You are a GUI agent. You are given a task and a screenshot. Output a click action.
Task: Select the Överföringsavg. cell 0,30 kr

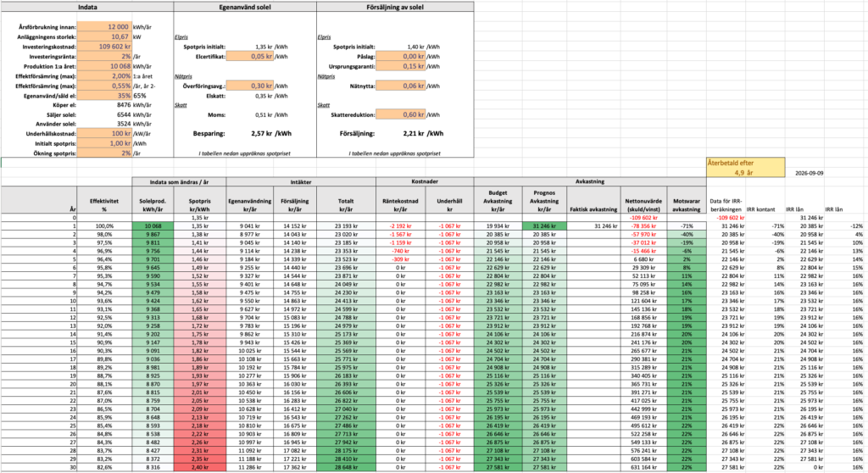coord(250,86)
